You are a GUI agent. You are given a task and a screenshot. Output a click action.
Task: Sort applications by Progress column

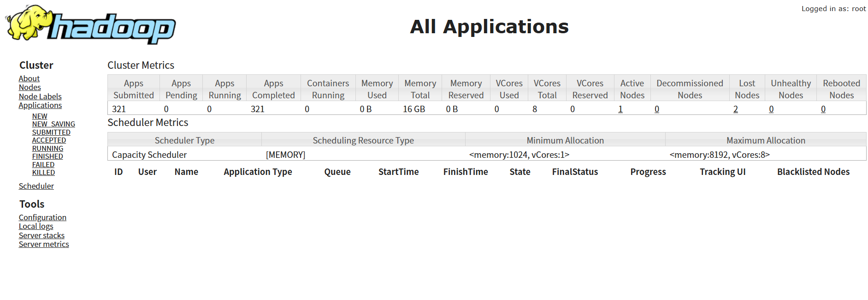648,172
